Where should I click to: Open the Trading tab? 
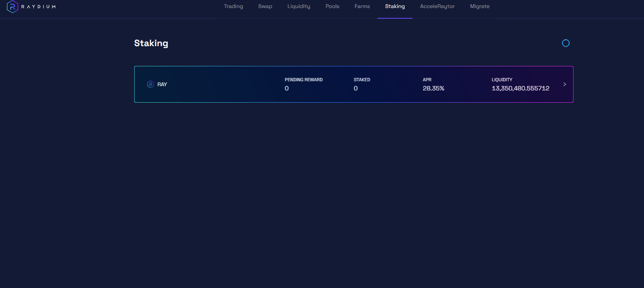(x=233, y=6)
